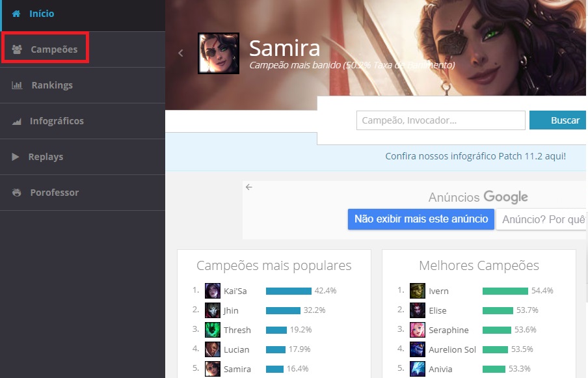The height and width of the screenshot is (378, 588).
Task: Open the Infográficos menu item
Action: pyautogui.click(x=83, y=121)
